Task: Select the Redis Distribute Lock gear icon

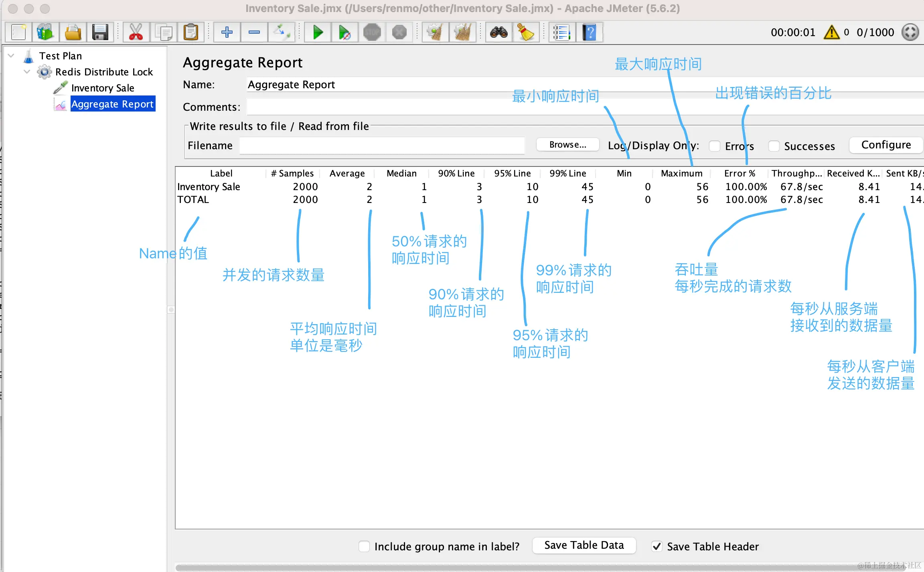Action: [x=44, y=72]
